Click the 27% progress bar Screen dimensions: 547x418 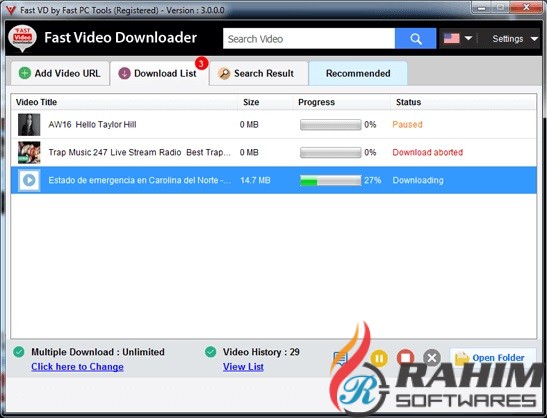[330, 180]
